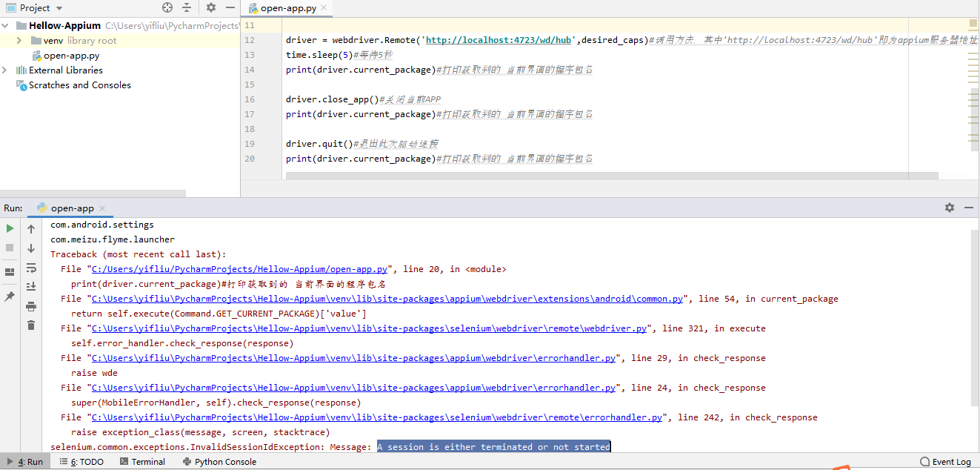Screen dimensions: 980x470
Task: Click the up-the-stack-trace arrow icon
Action: (x=30, y=228)
